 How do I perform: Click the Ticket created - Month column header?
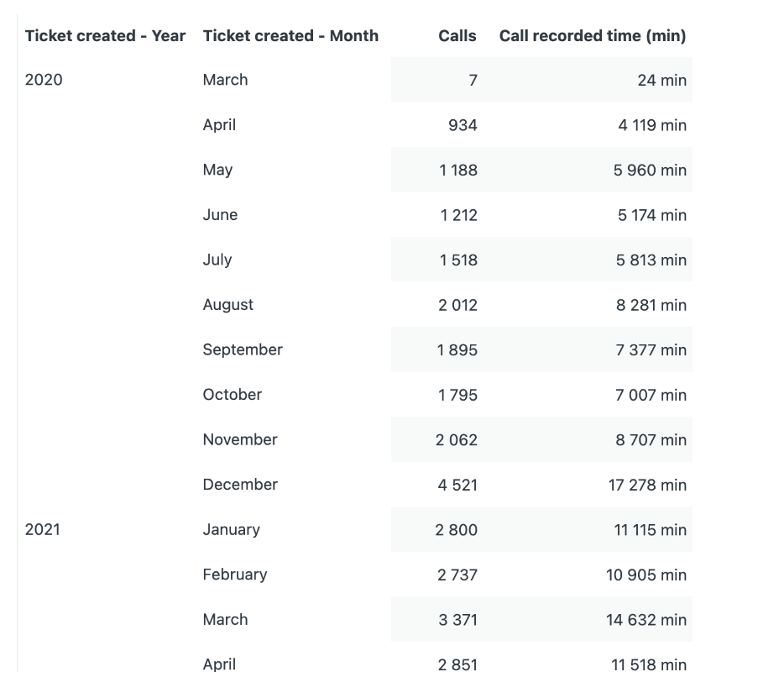290,36
